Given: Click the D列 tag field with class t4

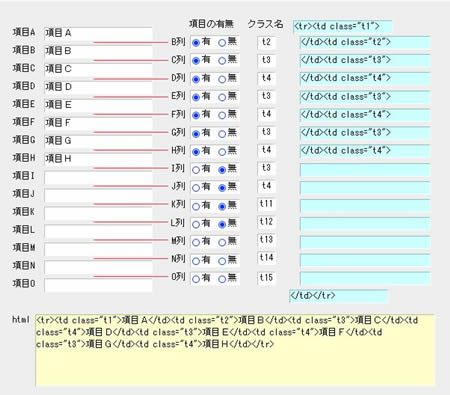Looking at the screenshot, I should [365, 79].
